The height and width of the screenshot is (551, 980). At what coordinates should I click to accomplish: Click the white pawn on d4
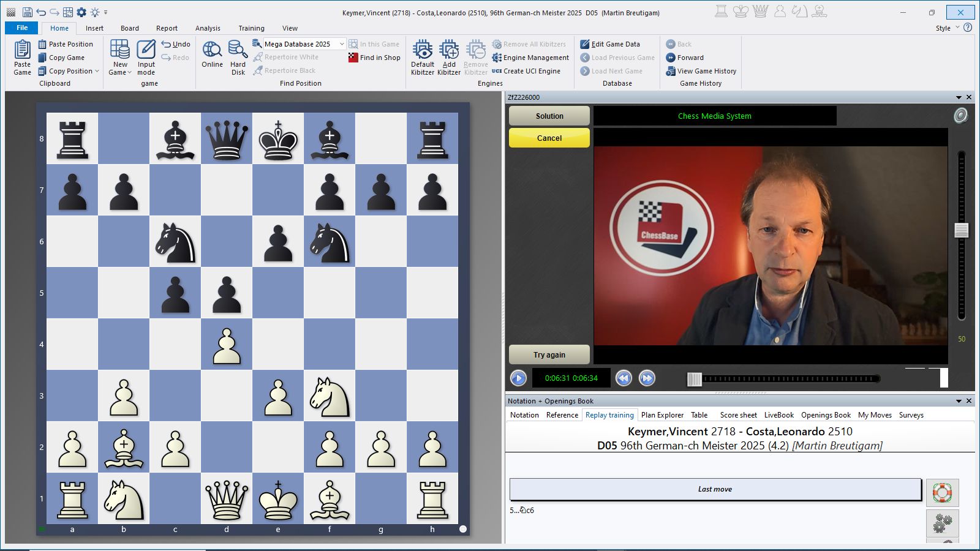pos(227,344)
